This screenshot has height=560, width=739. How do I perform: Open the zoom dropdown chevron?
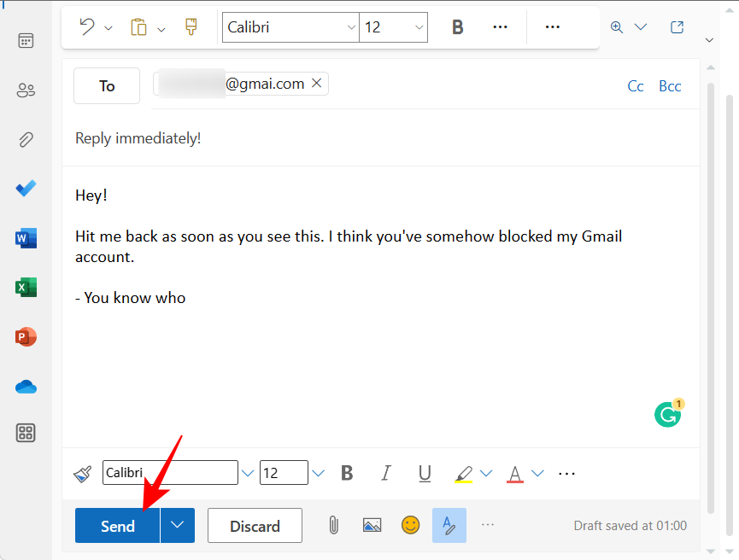(x=641, y=27)
